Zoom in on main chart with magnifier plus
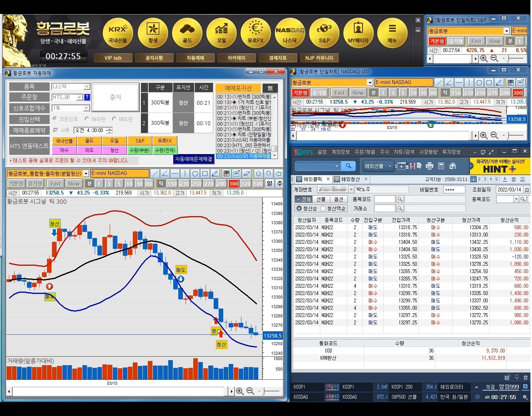 point(240,391)
